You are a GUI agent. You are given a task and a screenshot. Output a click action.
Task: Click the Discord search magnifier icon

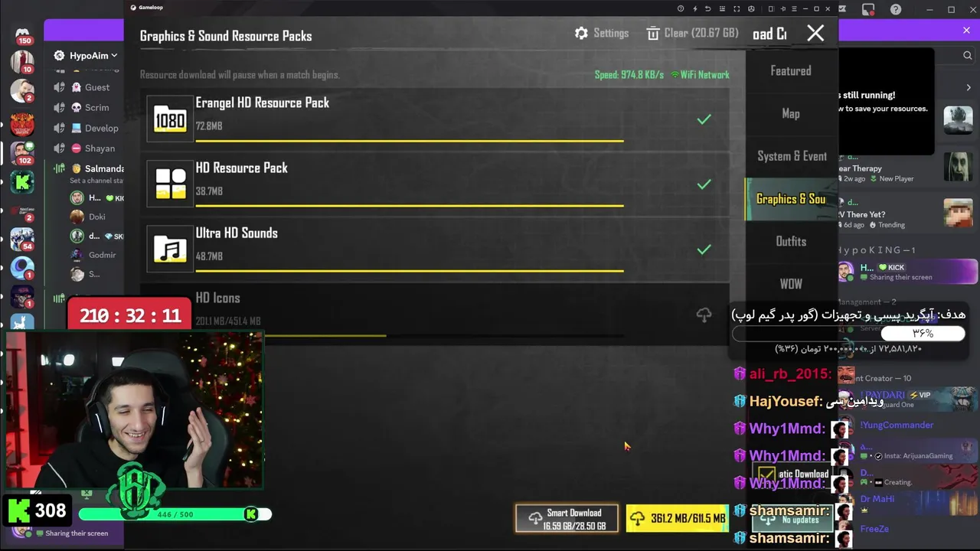pyautogui.click(x=968, y=55)
